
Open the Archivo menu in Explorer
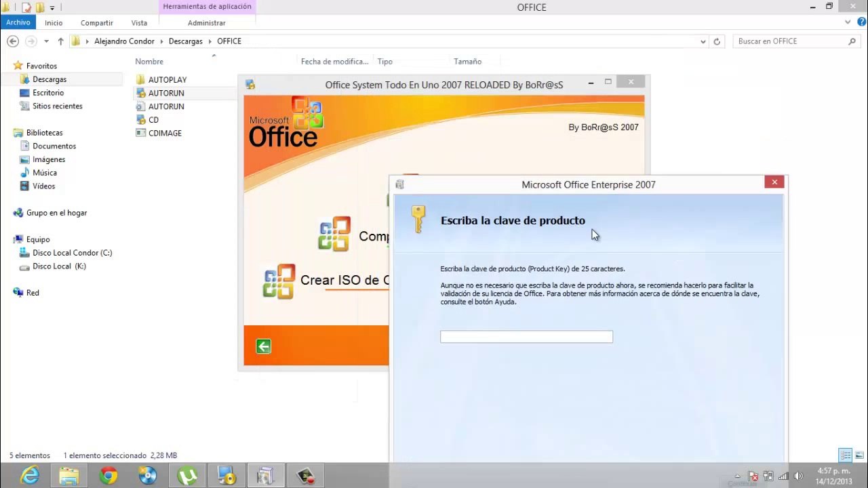pos(18,22)
